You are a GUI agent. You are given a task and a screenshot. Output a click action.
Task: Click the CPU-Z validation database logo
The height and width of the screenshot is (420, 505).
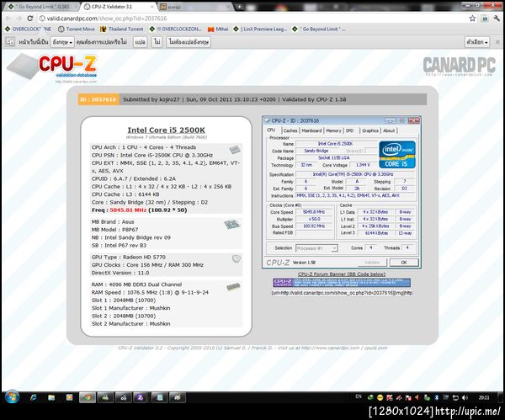point(53,67)
